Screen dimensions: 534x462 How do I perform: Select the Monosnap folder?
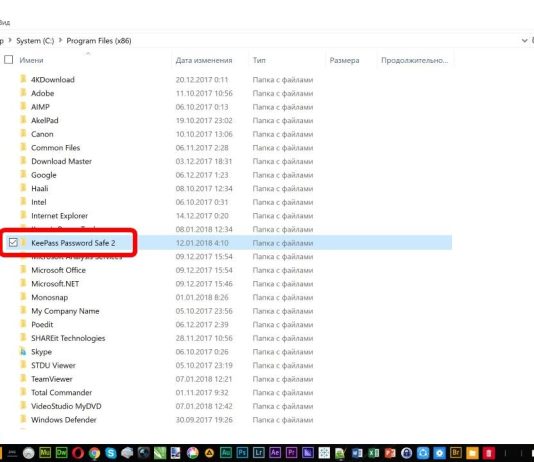tap(49, 297)
